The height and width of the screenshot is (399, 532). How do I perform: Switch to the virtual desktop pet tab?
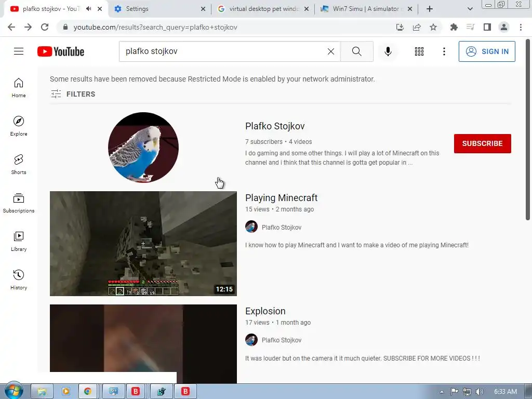(263, 9)
